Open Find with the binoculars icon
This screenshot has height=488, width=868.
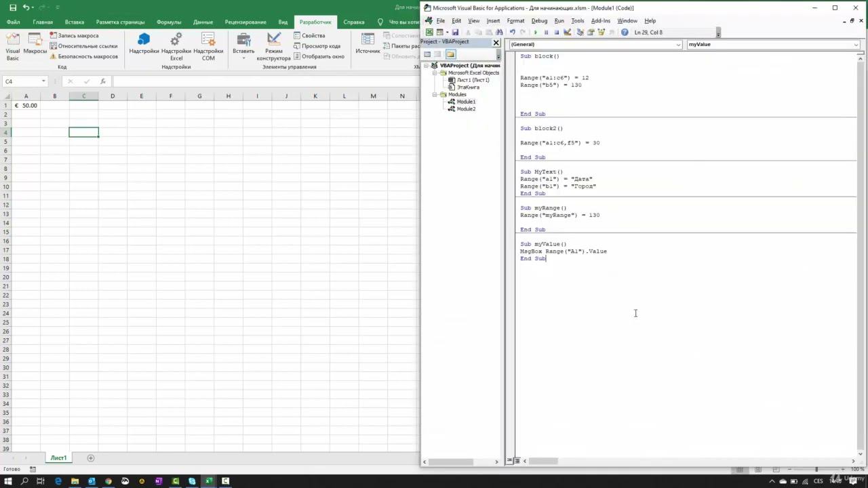pyautogui.click(x=499, y=32)
